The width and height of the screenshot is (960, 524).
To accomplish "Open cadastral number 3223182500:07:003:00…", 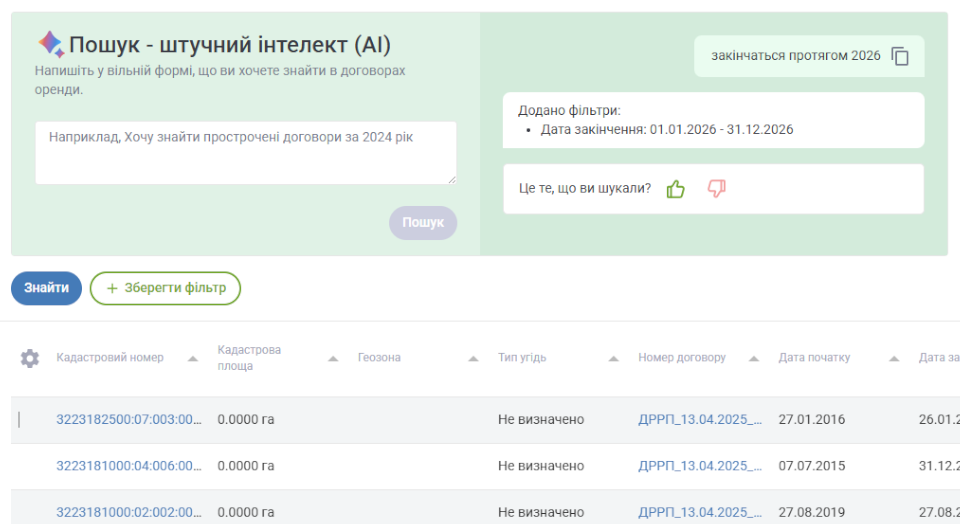I will click(x=129, y=419).
